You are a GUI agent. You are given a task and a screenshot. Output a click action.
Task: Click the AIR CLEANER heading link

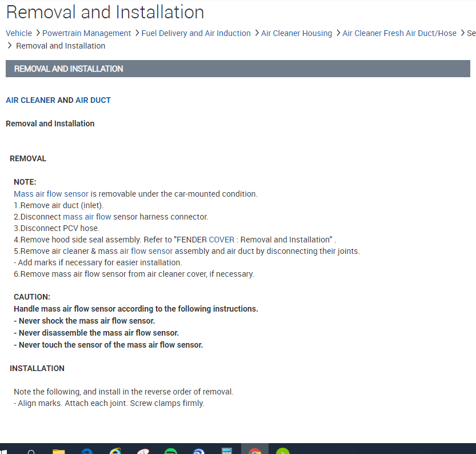coord(31,100)
